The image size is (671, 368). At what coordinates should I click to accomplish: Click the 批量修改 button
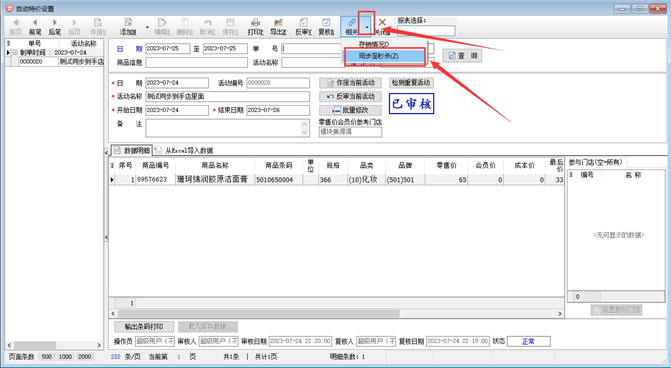pyautogui.click(x=350, y=110)
